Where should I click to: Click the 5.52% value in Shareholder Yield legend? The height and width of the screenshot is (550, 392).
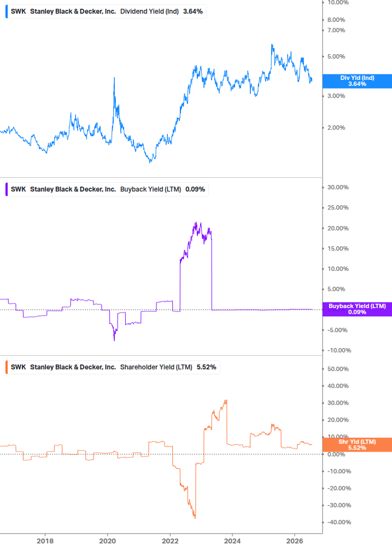click(206, 367)
